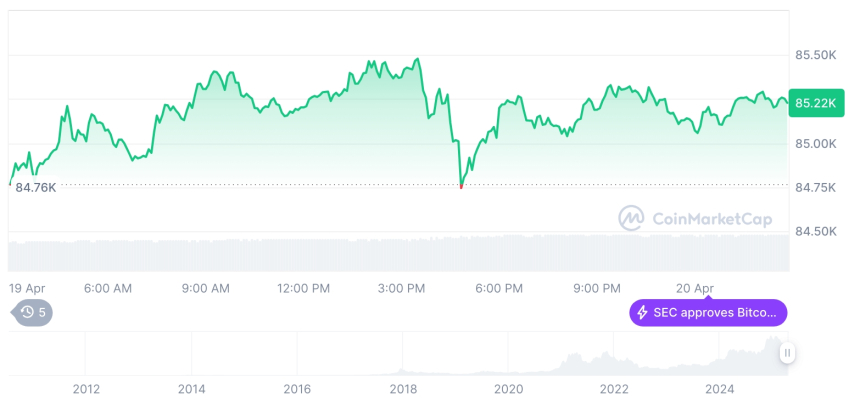The height and width of the screenshot is (401, 860).
Task: Click the 20 Apr date marker on time axis
Action: click(x=694, y=288)
